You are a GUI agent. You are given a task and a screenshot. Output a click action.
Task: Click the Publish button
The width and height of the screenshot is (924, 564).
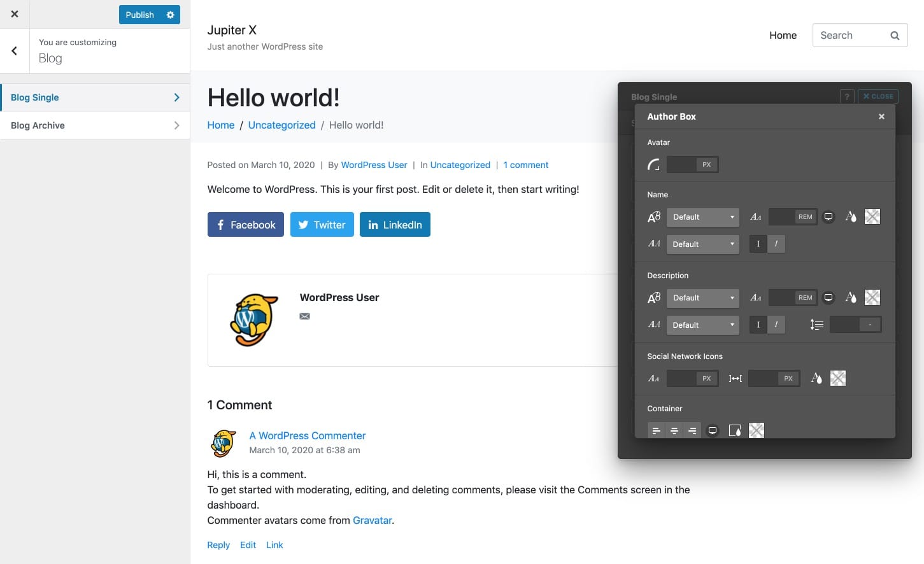tap(139, 15)
